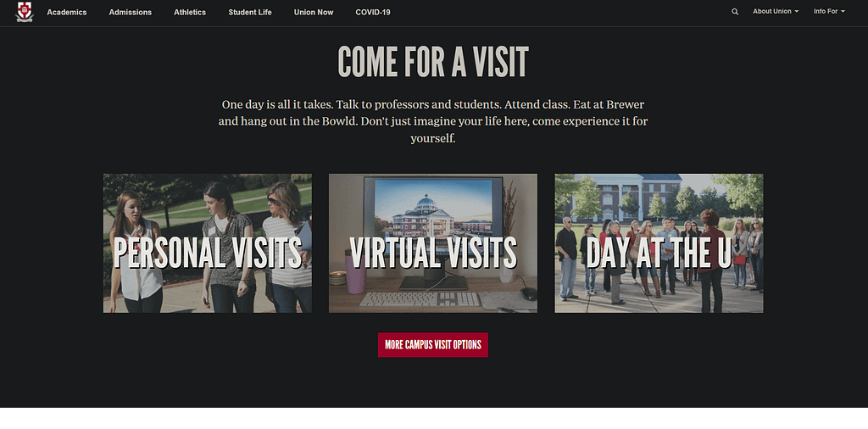Screen dimensions: 868x429
Task: Open the Academics menu
Action: [67, 12]
